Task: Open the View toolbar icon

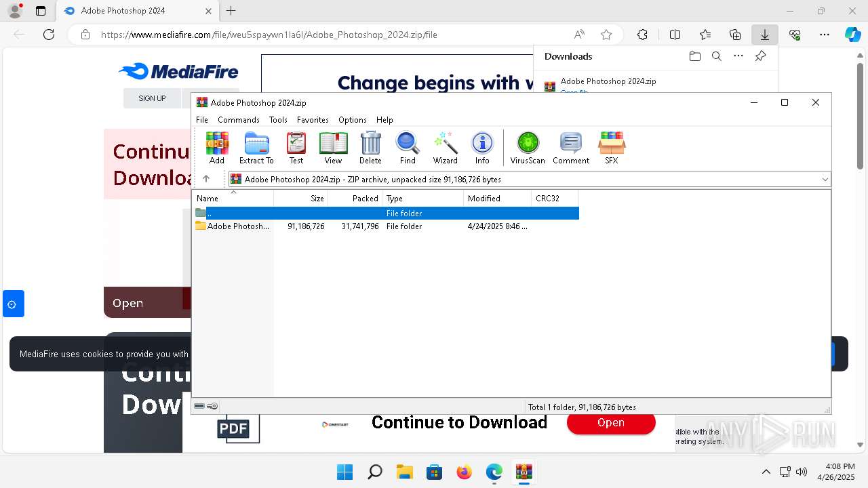Action: click(x=333, y=148)
